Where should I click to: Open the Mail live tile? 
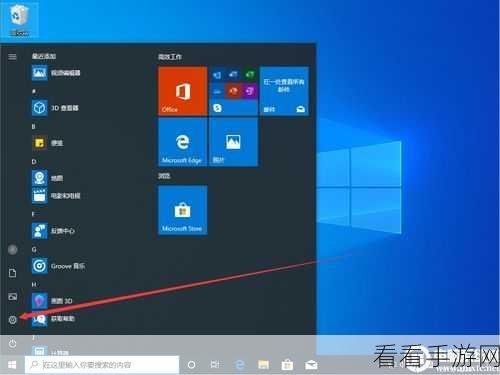[284, 91]
